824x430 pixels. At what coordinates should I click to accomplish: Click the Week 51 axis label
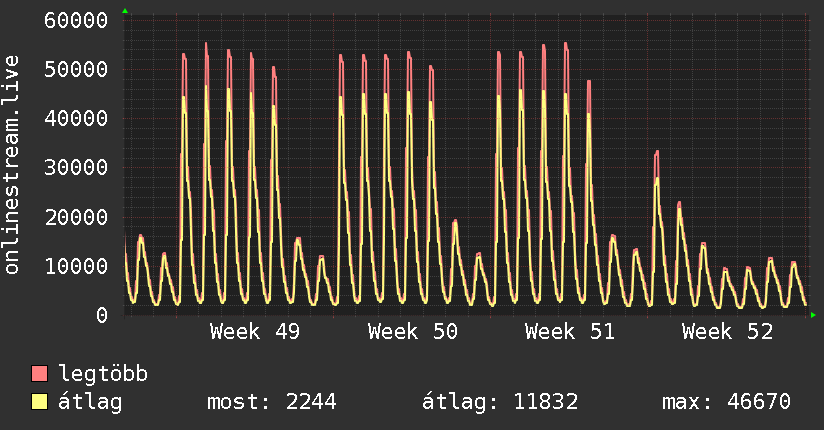pyautogui.click(x=570, y=332)
